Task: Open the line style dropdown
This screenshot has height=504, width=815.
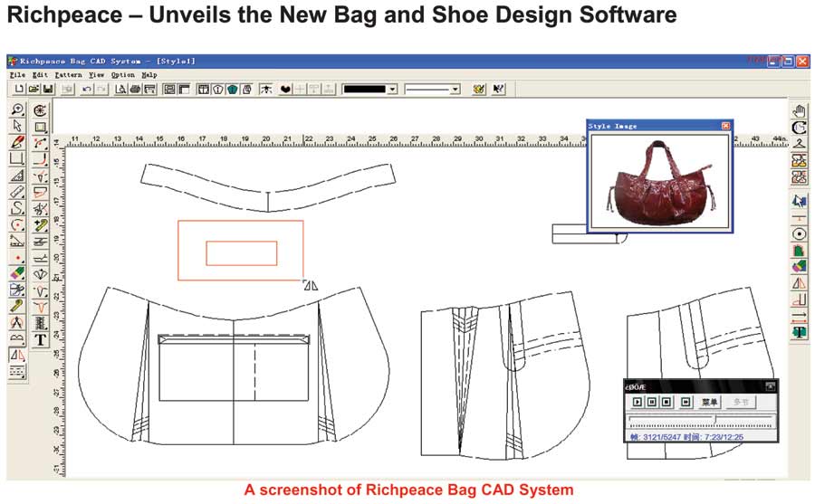Action: pyautogui.click(x=455, y=90)
